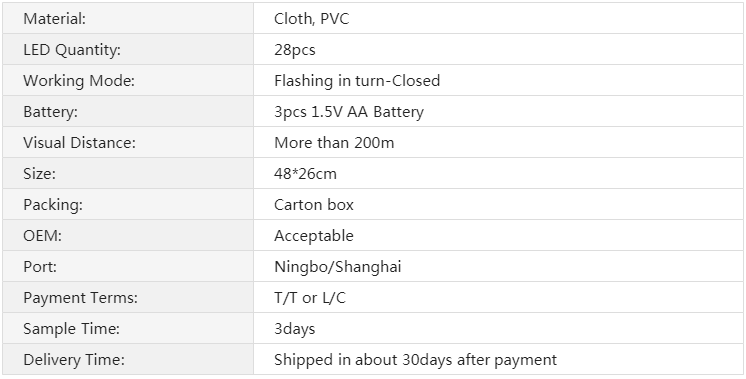Select More than 200m value

point(334,142)
